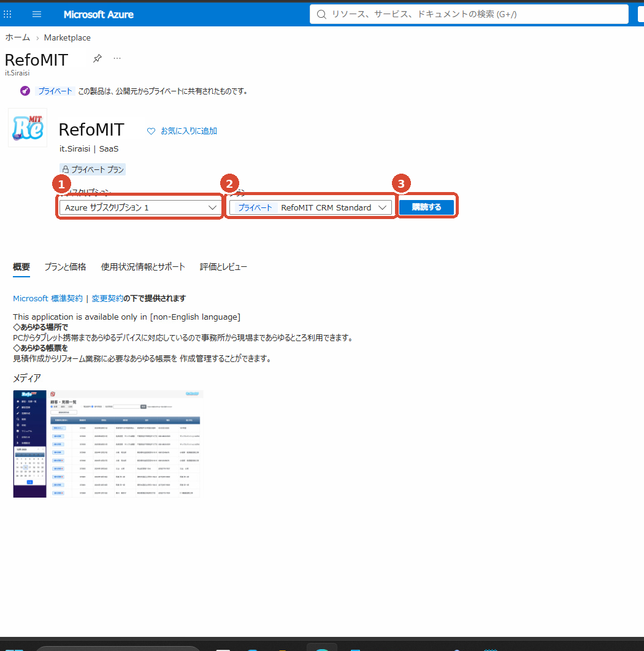Click the search magnifier icon

click(x=321, y=15)
